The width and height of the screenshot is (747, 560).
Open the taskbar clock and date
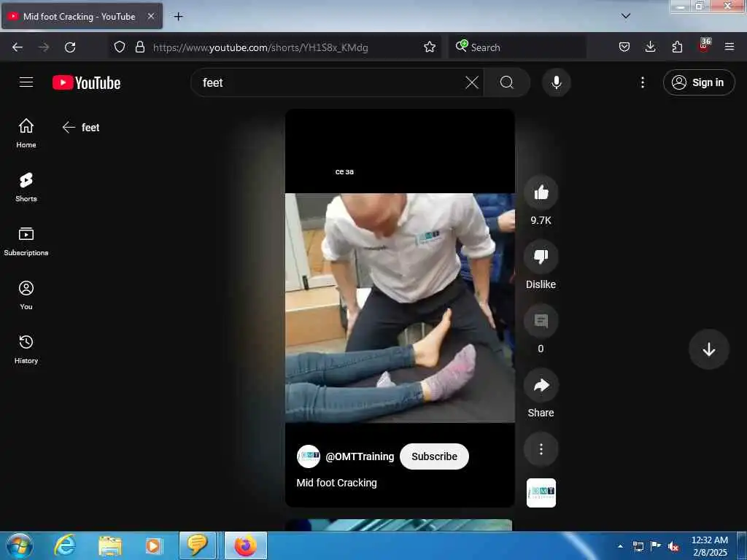[x=710, y=546]
